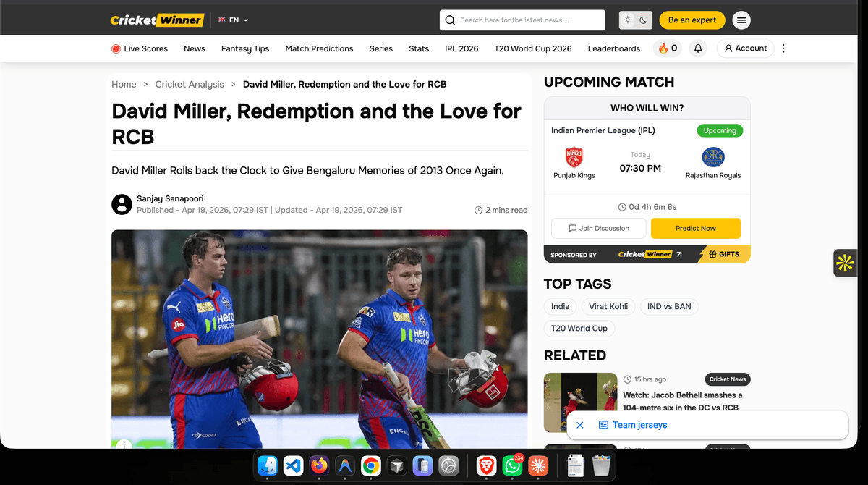
Task: Open the David Miller article image
Action: point(319,339)
